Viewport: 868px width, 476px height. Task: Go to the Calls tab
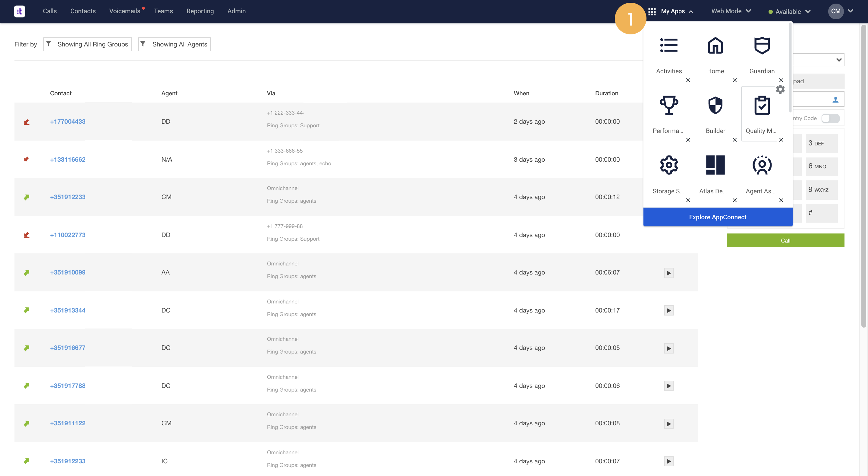[49, 11]
